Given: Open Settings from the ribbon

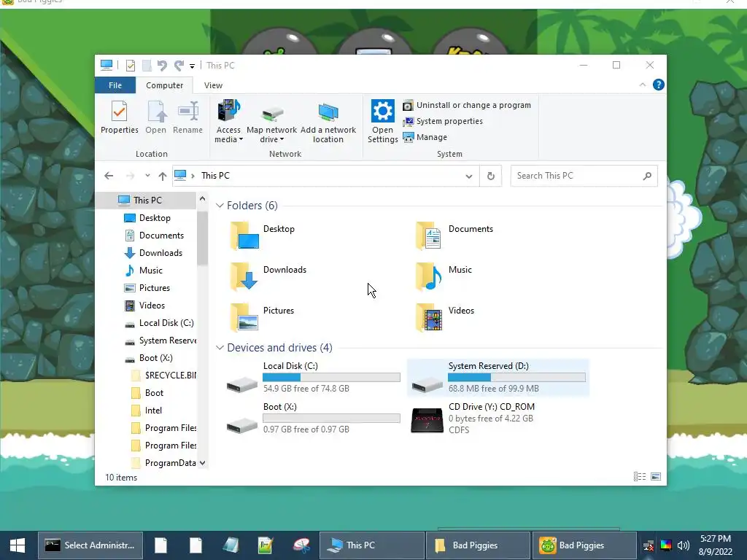Looking at the screenshot, I should click(x=382, y=122).
